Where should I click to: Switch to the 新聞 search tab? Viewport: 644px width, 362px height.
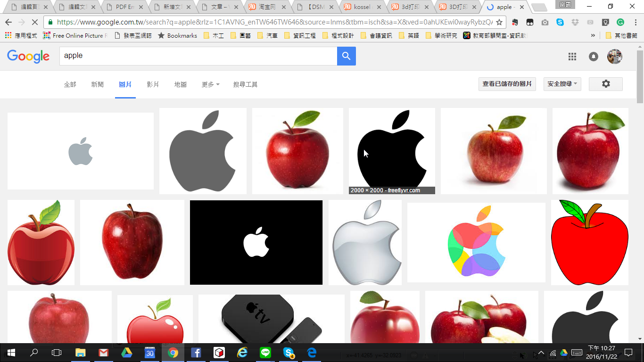coord(97,84)
